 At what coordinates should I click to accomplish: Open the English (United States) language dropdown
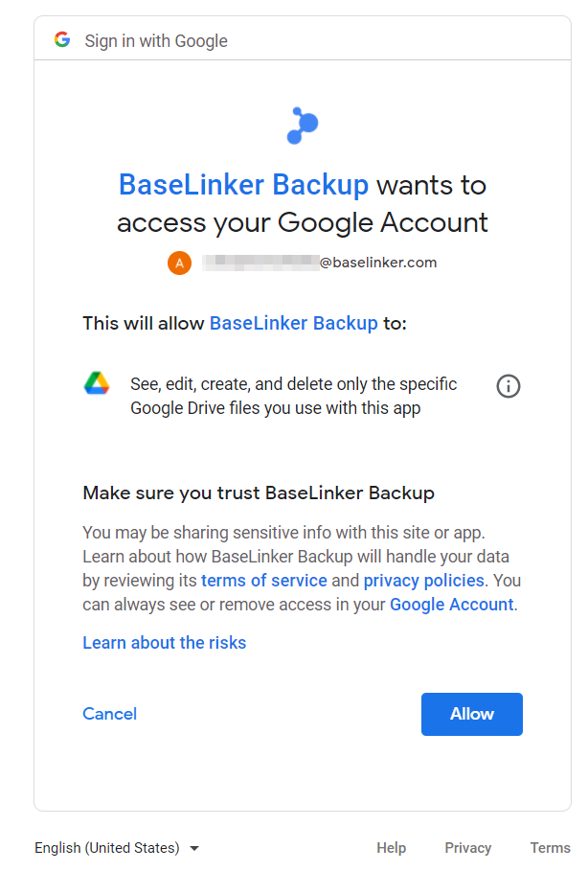117,848
